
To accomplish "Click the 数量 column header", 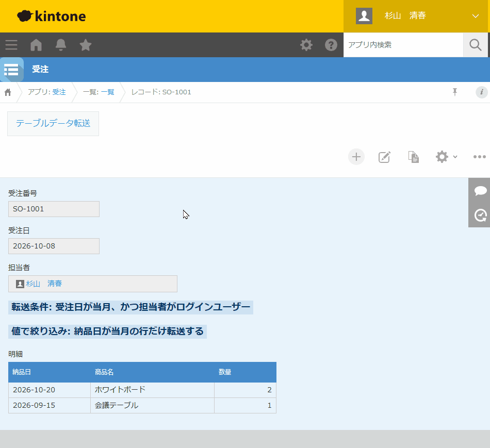I will pyautogui.click(x=246, y=372).
